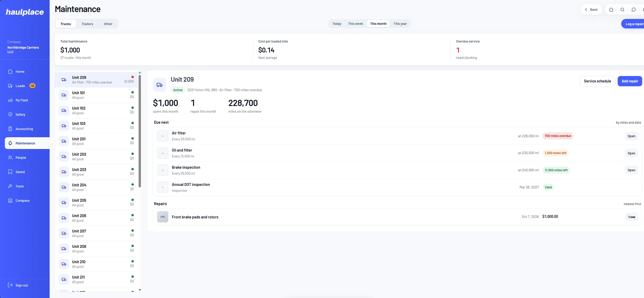Click the truck icon beside Unit 205
The width and height of the screenshot is (644, 298).
point(64,202)
